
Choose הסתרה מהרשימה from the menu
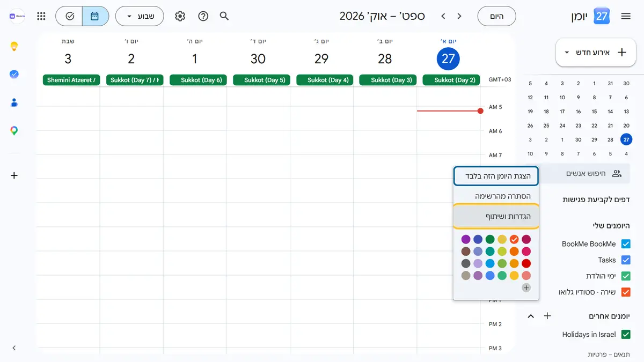[496, 196]
